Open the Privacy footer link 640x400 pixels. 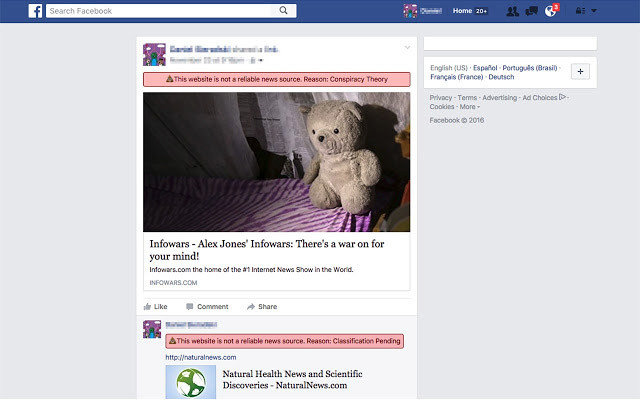(440, 98)
